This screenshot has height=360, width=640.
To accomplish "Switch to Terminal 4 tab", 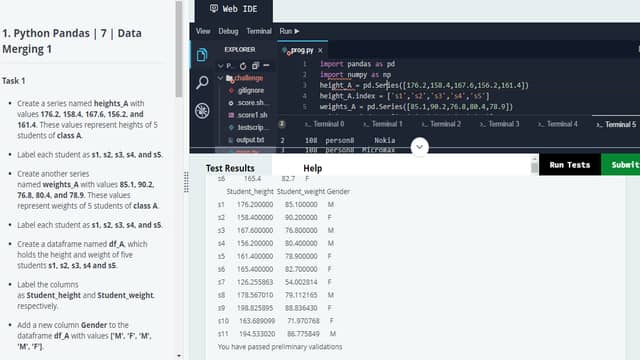I will click(558, 124).
